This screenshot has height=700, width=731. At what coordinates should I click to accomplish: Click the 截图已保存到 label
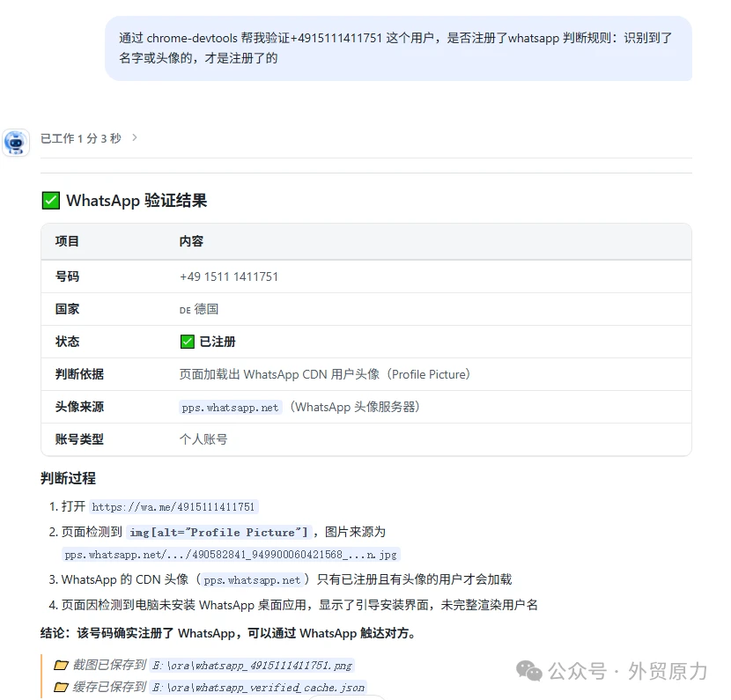pyautogui.click(x=109, y=665)
